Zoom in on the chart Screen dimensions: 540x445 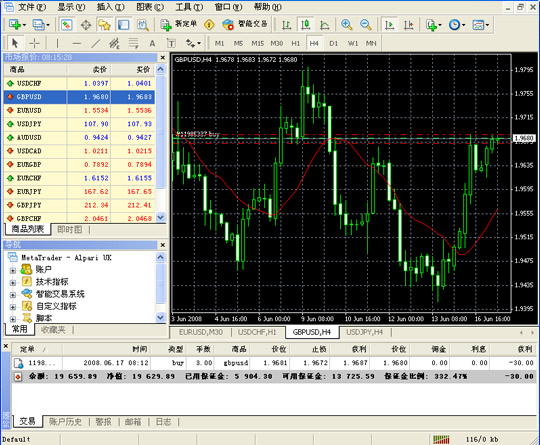(346, 24)
